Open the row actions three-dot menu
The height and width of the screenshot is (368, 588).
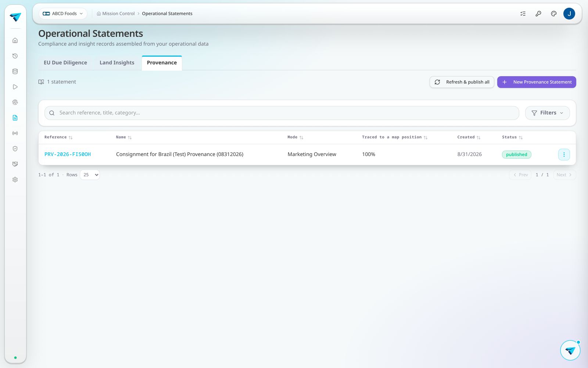click(x=564, y=155)
